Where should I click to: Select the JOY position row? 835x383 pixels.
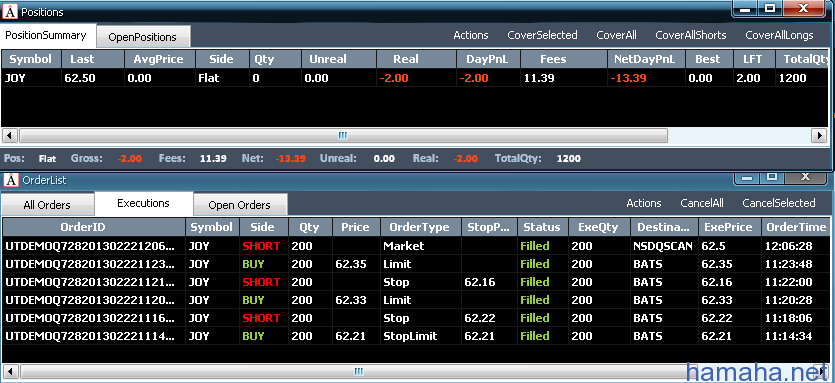415,78
